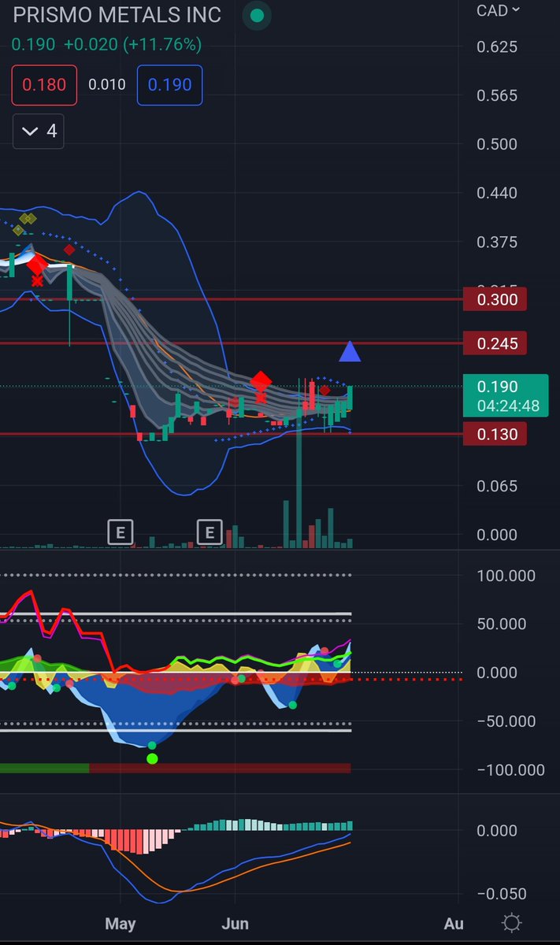This screenshot has height=945, width=560.
Task: Click the price change +0.020 (+11.76%) text
Action: coord(132,45)
